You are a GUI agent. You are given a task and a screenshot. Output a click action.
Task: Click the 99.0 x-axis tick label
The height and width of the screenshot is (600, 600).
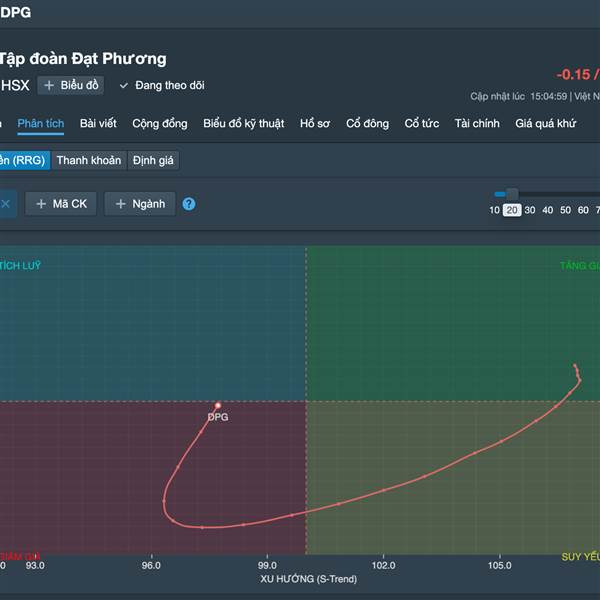tap(267, 565)
